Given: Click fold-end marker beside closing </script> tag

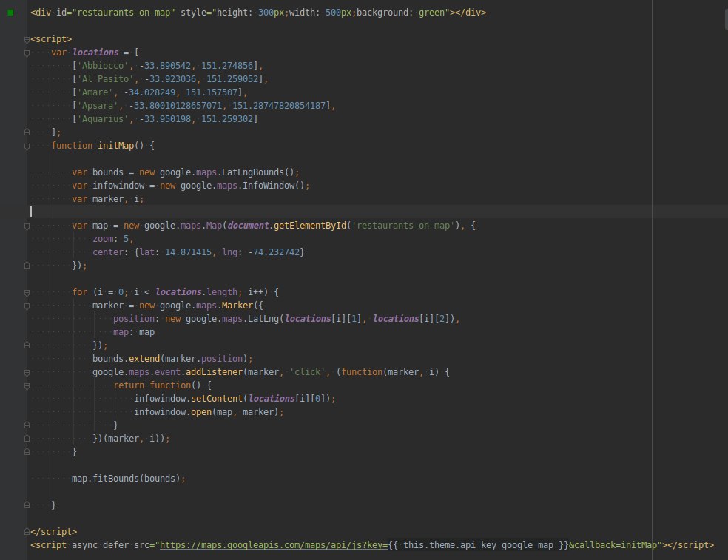Looking at the screenshot, I should click(x=27, y=532).
